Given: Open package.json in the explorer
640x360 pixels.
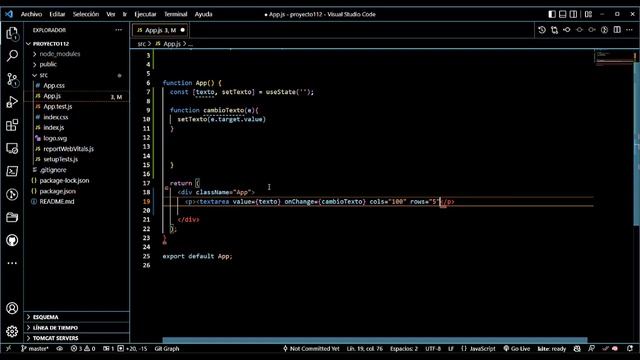Looking at the screenshot, I should [57, 191].
